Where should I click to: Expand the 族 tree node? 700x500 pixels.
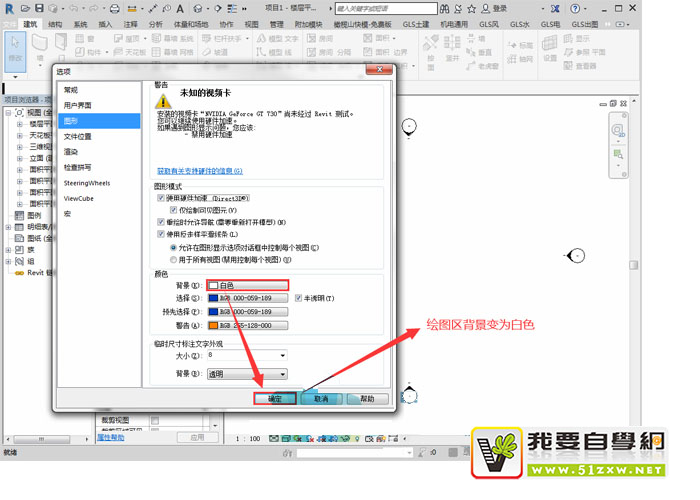8,250
